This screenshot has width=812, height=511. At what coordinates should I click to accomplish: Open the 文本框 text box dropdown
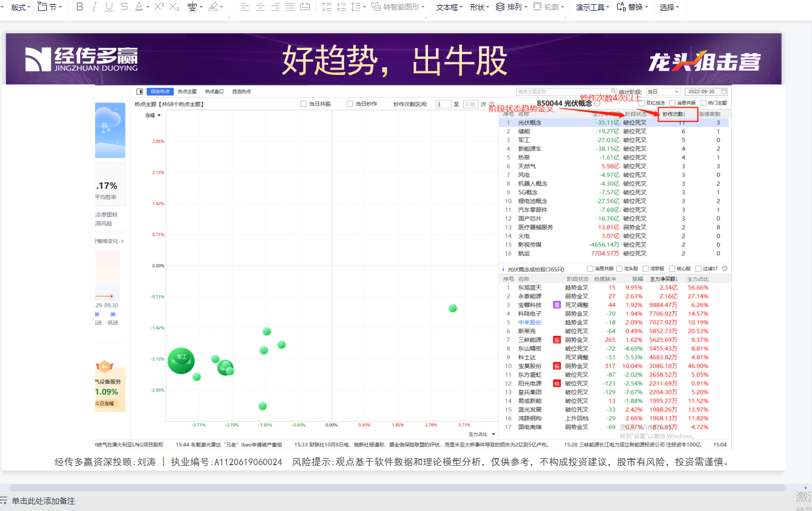(x=449, y=7)
